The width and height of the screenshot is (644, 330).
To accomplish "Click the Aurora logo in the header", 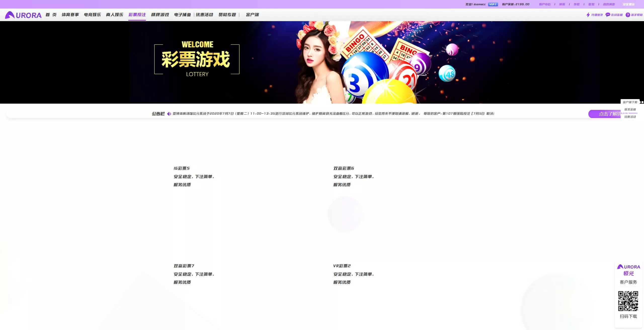I will (x=23, y=15).
